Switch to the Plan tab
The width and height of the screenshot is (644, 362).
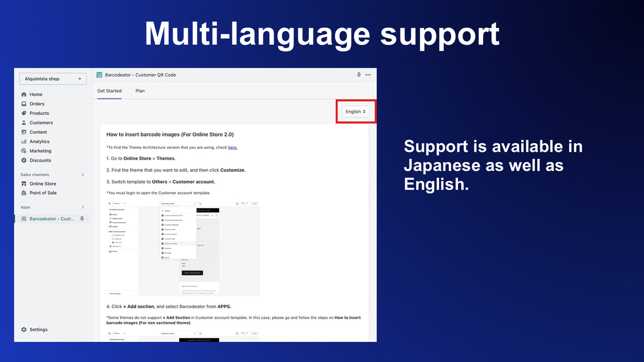tap(140, 91)
